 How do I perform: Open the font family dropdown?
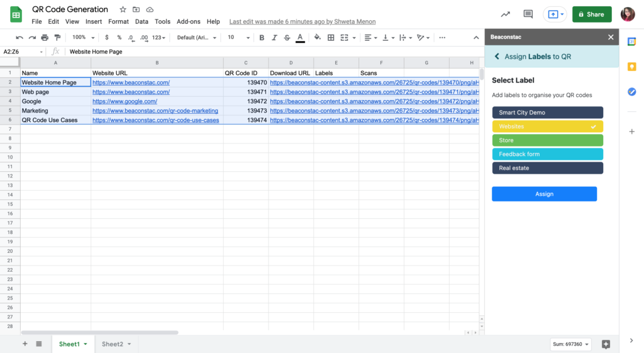point(196,37)
